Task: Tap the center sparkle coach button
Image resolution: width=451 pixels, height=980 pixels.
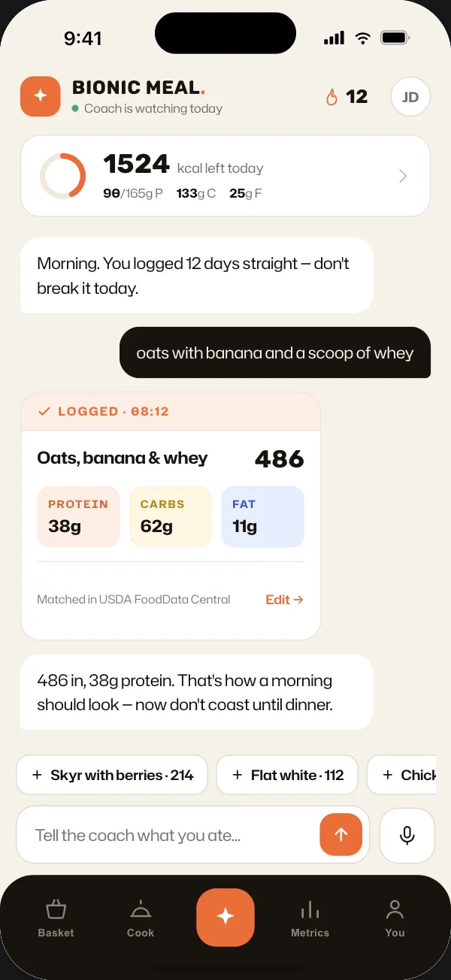Action: click(225, 917)
